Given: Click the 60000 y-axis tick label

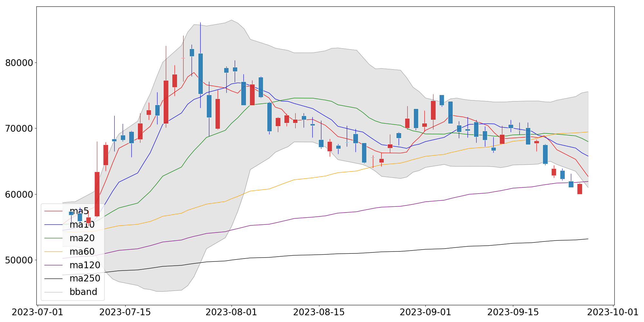Looking at the screenshot, I should coord(19,194).
